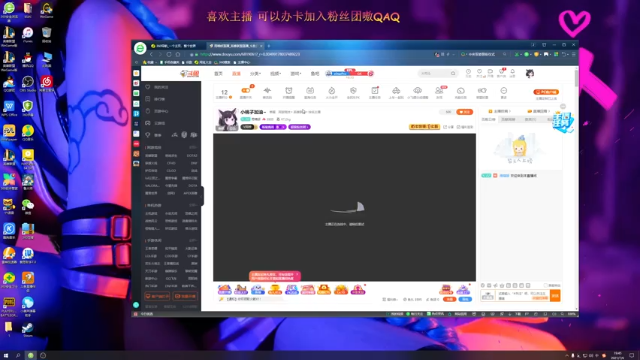Expand the 视频 dropdown in Douyu navigation

coord(275,73)
